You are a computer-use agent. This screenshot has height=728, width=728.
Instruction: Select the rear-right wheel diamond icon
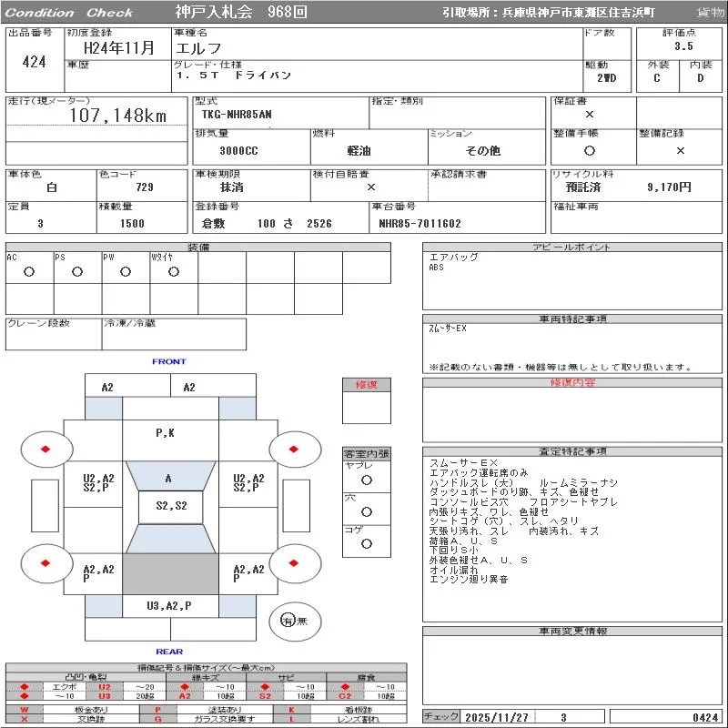point(294,563)
